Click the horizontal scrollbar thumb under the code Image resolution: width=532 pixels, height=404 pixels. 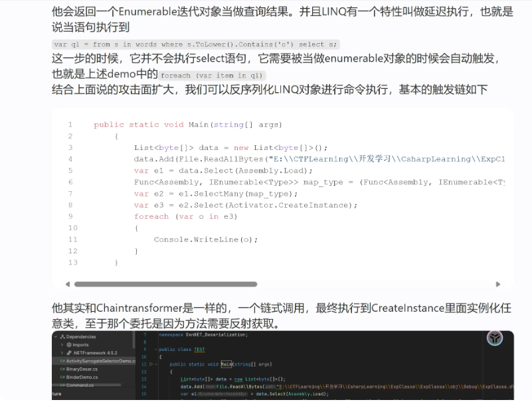point(165,284)
